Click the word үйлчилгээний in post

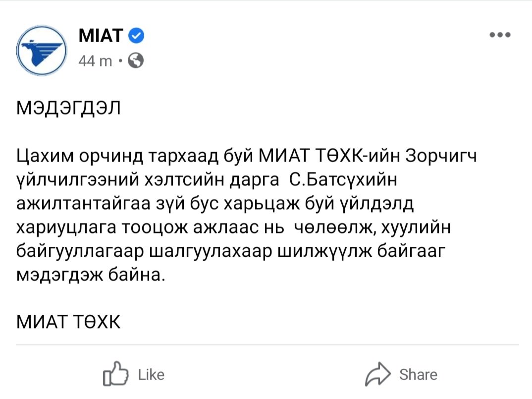(x=78, y=180)
